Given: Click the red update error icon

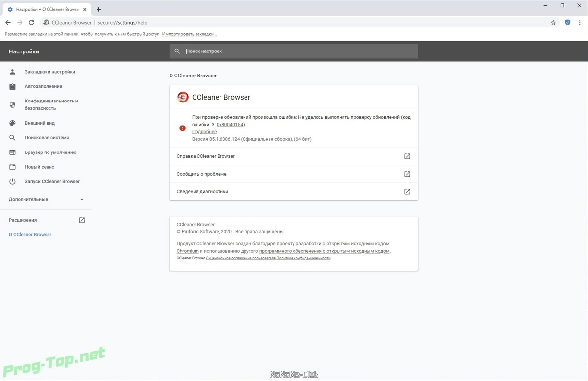Looking at the screenshot, I should 182,128.
